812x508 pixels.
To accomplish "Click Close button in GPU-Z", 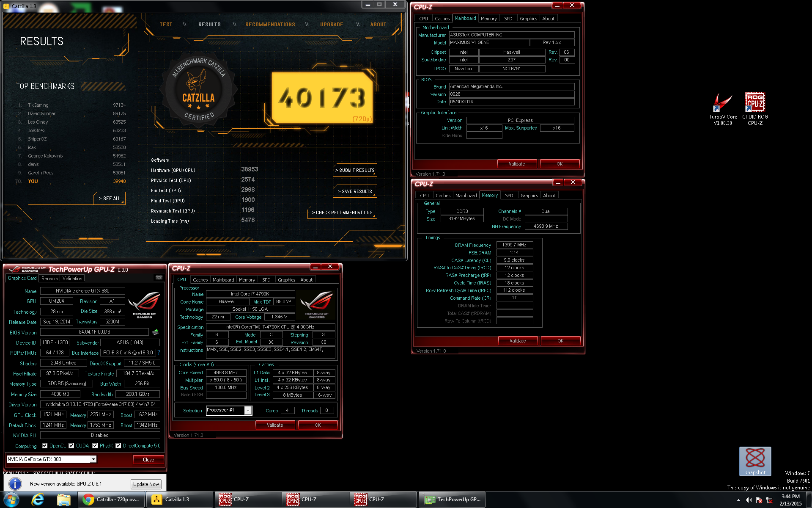I will tap(148, 460).
